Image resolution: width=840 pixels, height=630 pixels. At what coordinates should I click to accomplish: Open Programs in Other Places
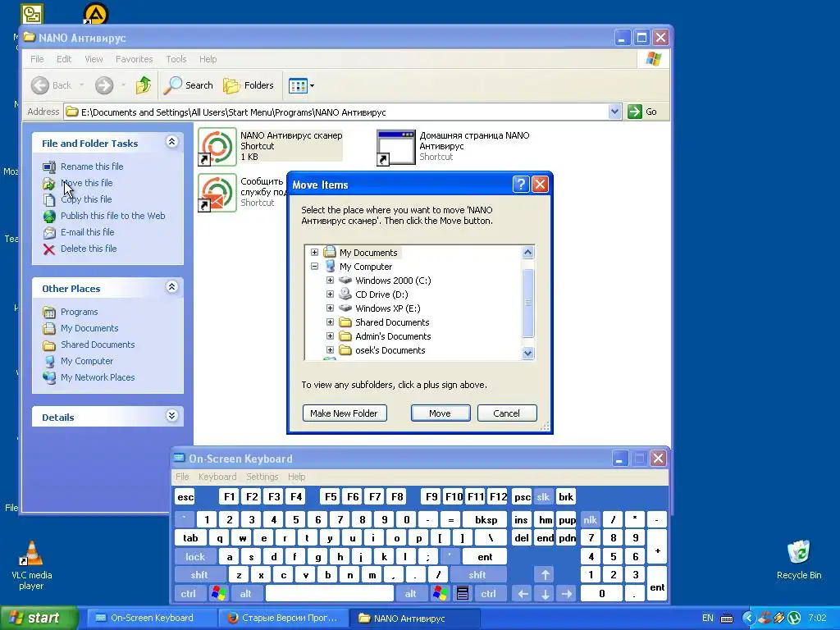(79, 312)
